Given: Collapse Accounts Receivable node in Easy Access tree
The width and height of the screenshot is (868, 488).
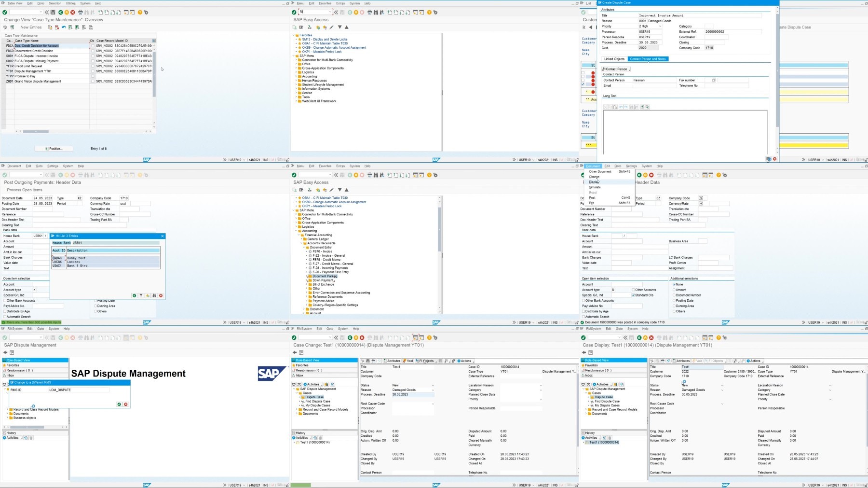Looking at the screenshot, I should (x=302, y=243).
